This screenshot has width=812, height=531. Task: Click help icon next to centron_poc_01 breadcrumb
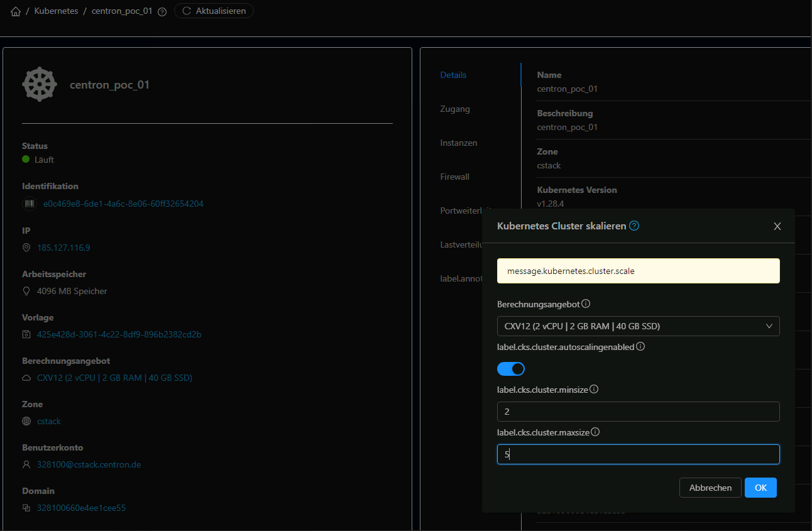coord(162,11)
